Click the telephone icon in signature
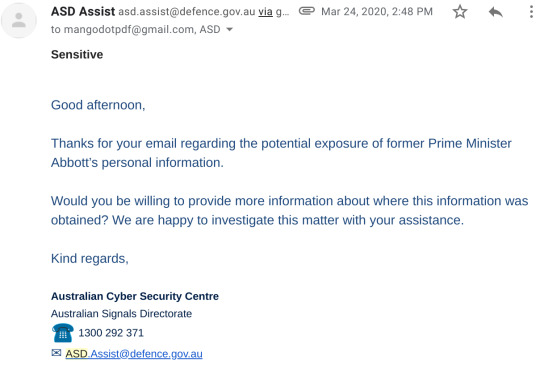This screenshot has height=373, width=540. click(63, 333)
